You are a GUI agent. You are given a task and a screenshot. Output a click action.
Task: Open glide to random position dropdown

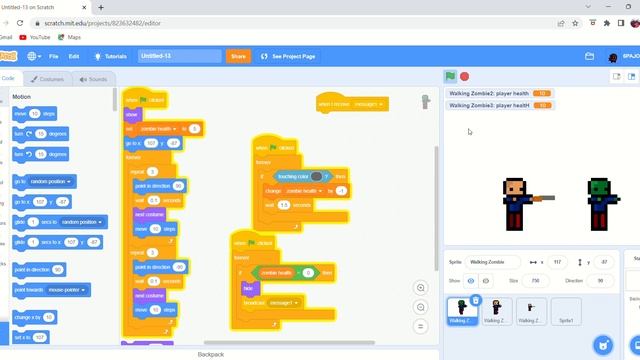[x=81, y=222]
